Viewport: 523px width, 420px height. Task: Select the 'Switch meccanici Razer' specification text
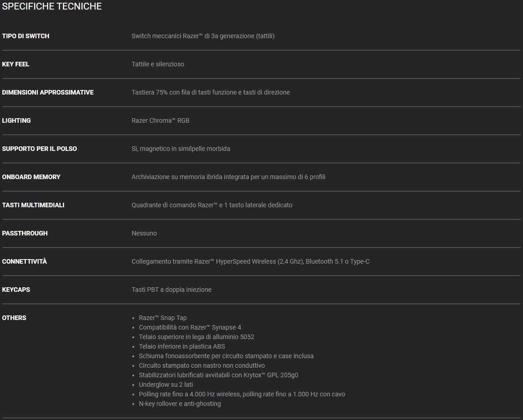[203, 36]
